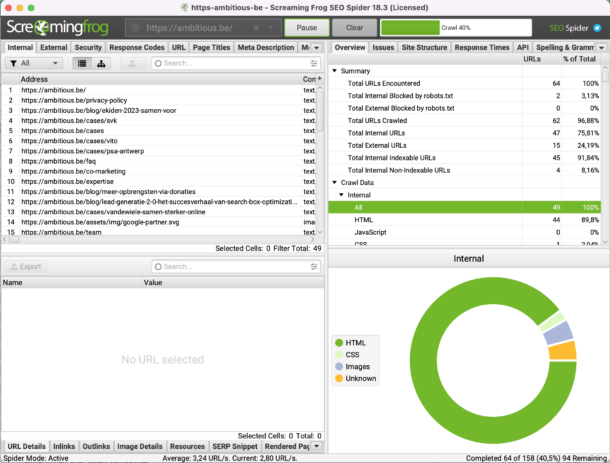Open the Page Titles tab
610x463 pixels.
point(212,47)
